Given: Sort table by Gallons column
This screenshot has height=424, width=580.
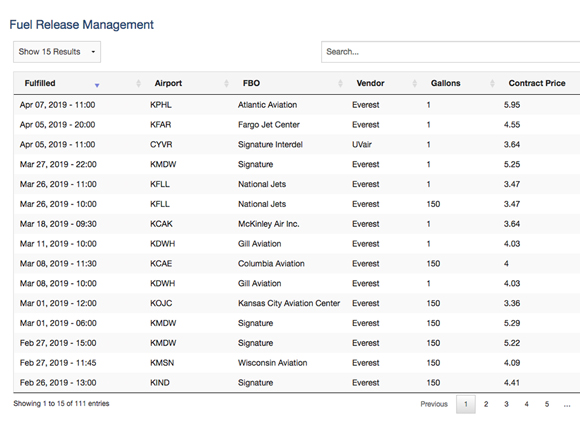Looking at the screenshot, I should point(445,83).
